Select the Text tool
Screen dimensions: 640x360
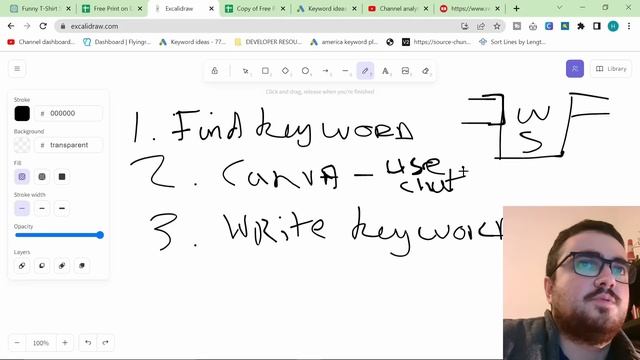tap(385, 71)
